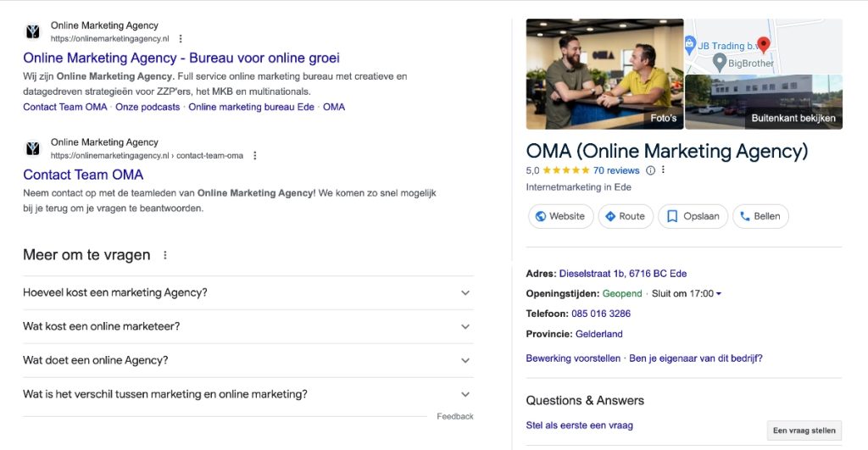
Task: Open options menu for contact-team-oma result
Action: [254, 156]
